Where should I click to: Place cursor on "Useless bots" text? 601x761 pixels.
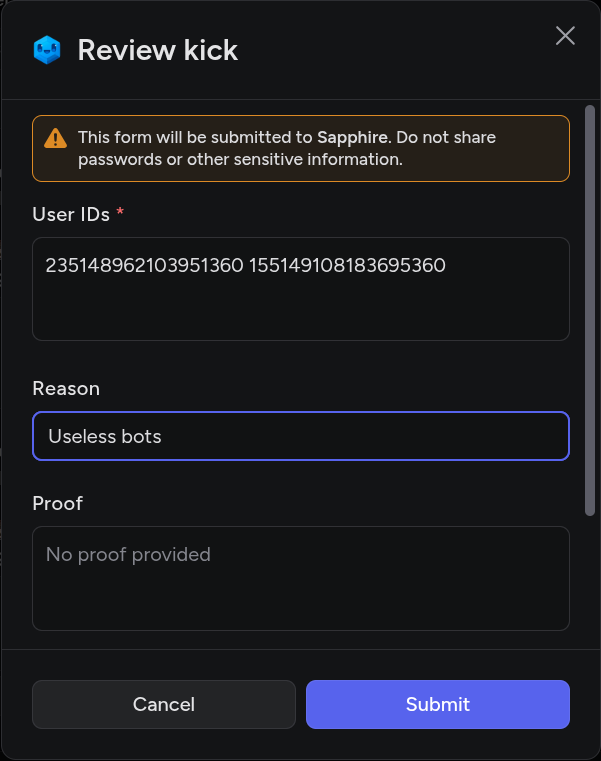105,436
